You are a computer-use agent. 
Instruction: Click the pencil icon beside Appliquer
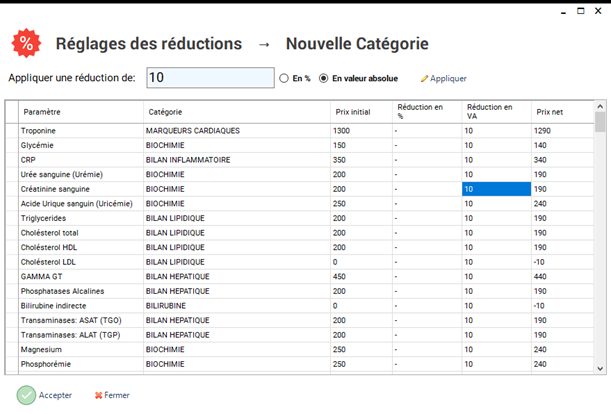coord(424,78)
